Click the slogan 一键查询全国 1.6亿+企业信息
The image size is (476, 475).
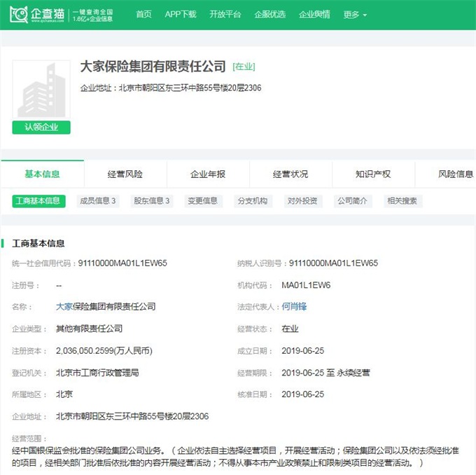(92, 15)
